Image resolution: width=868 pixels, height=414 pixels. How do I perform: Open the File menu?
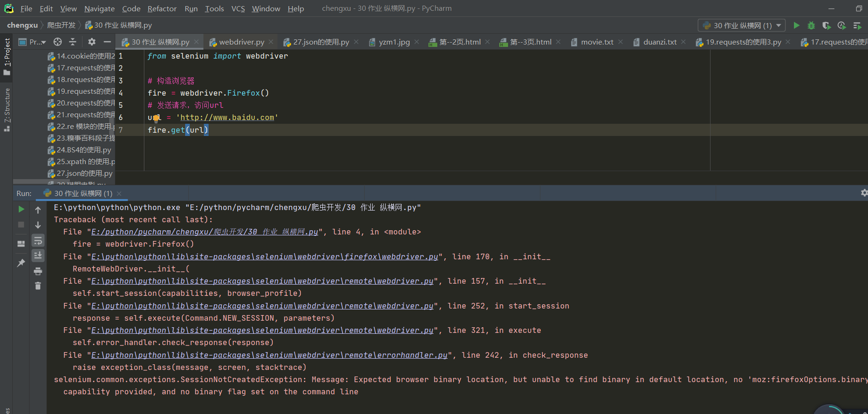pos(26,8)
